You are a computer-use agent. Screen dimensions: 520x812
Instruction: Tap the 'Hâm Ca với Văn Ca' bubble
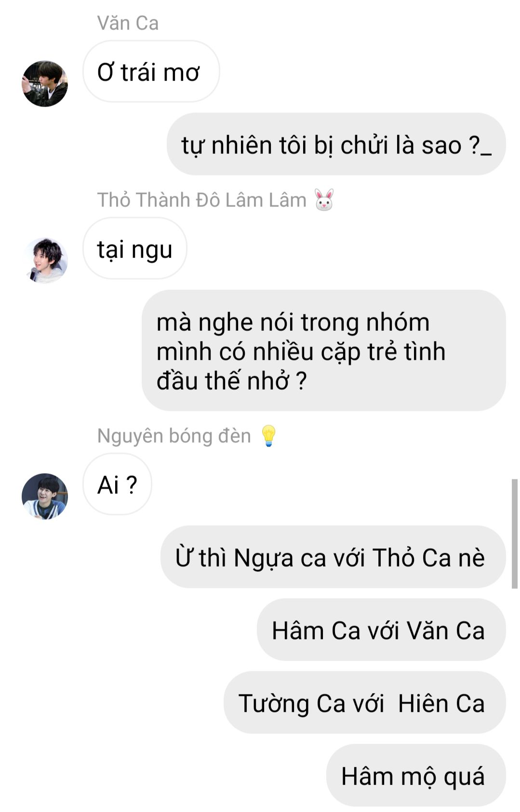click(381, 630)
